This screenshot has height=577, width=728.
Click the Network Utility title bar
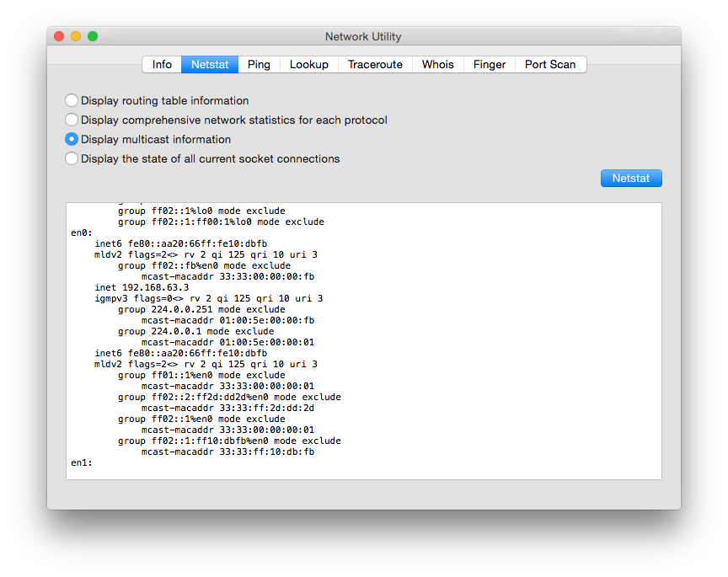(x=363, y=36)
